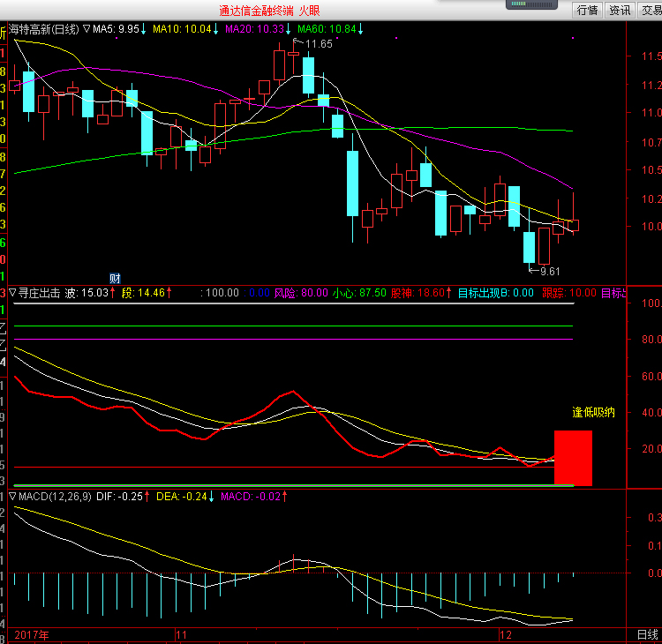
Task: Expand the 寻庄出击 indicator dropdown triangle
Action: 12,293
